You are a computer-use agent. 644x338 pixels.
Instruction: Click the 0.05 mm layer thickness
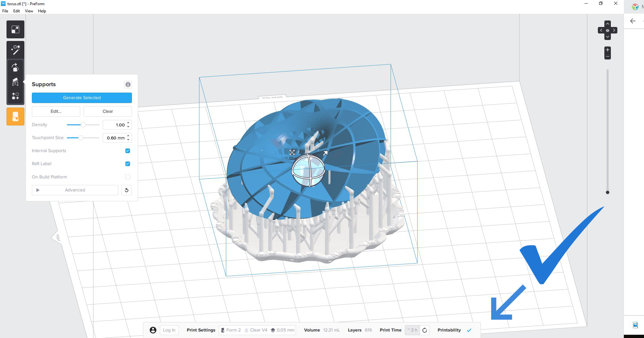[x=283, y=330]
